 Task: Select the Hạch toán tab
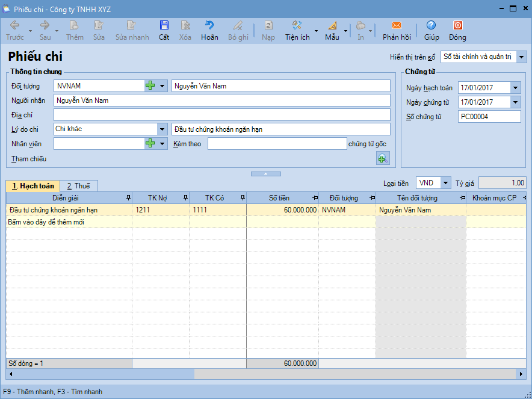pos(33,186)
